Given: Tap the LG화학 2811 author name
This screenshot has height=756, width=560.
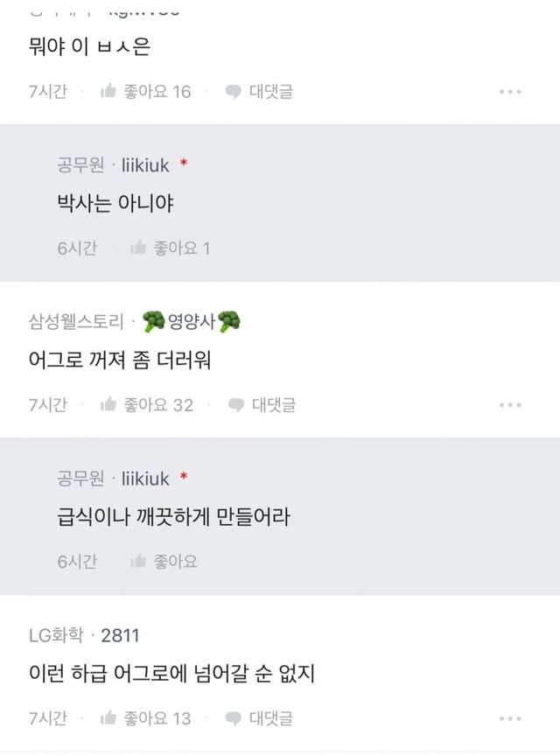Looking at the screenshot, I should (84, 635).
